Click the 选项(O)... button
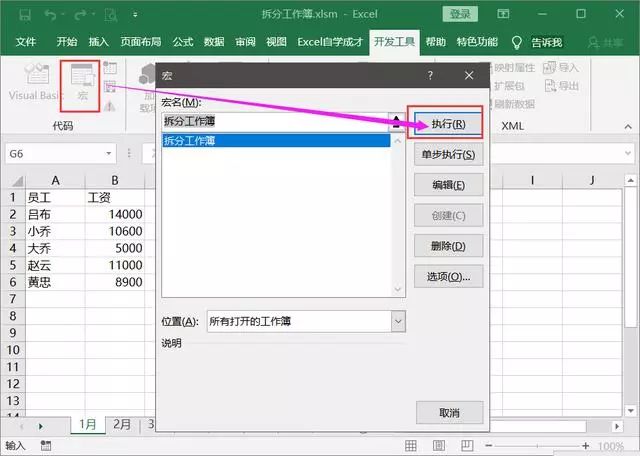This screenshot has height=456, width=640. (x=448, y=276)
